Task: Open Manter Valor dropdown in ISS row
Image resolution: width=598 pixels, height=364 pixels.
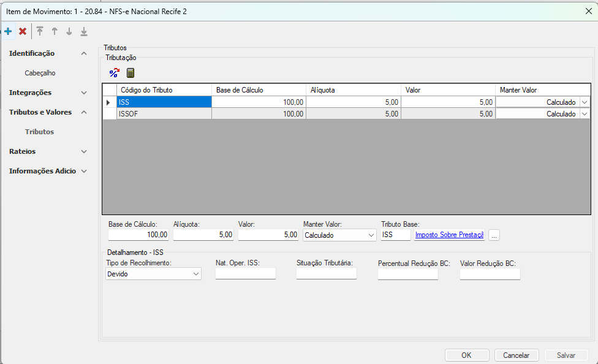Action: pyautogui.click(x=585, y=102)
